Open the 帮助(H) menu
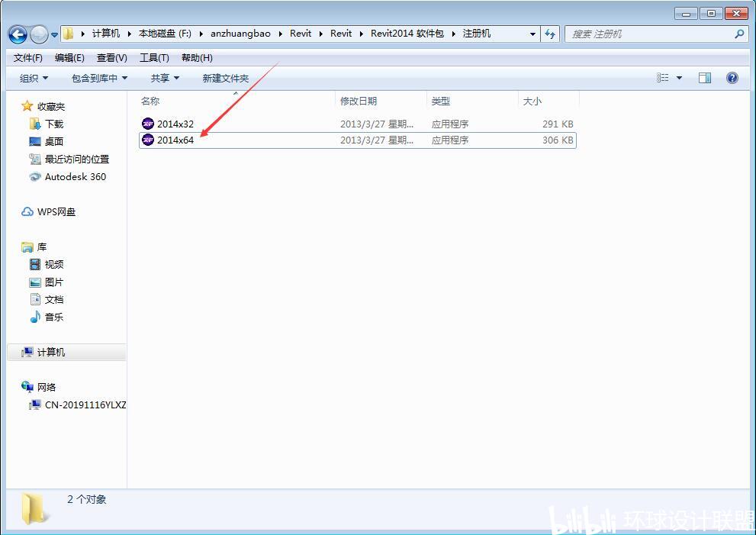This screenshot has height=535, width=756. click(x=197, y=58)
